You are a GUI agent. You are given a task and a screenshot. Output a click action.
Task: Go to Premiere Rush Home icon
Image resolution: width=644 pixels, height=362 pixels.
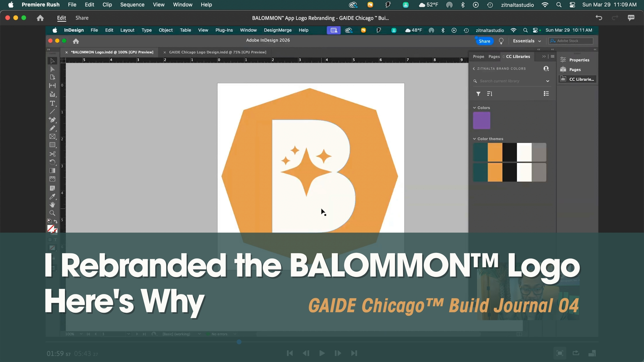click(x=40, y=18)
